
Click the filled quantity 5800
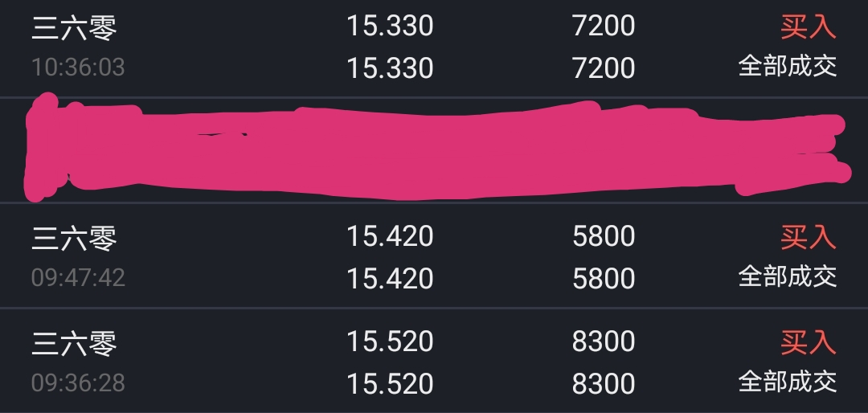click(x=604, y=279)
